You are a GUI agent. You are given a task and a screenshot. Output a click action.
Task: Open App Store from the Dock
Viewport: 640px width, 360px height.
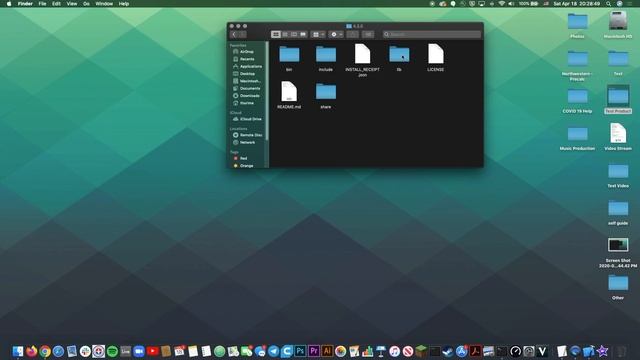[462, 351]
